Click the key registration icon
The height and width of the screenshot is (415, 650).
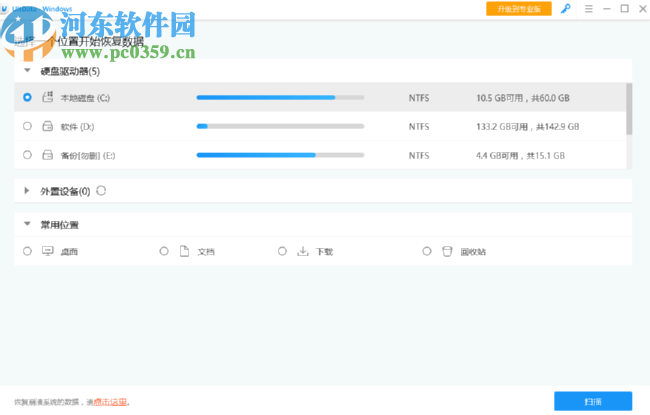(x=565, y=9)
